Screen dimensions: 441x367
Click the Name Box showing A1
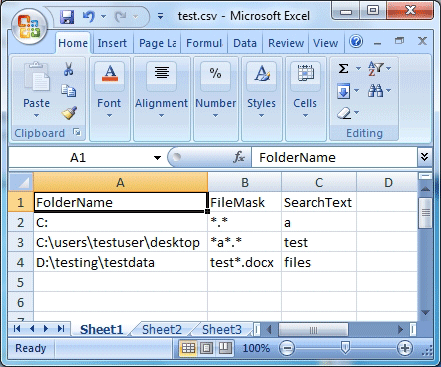tap(78, 157)
